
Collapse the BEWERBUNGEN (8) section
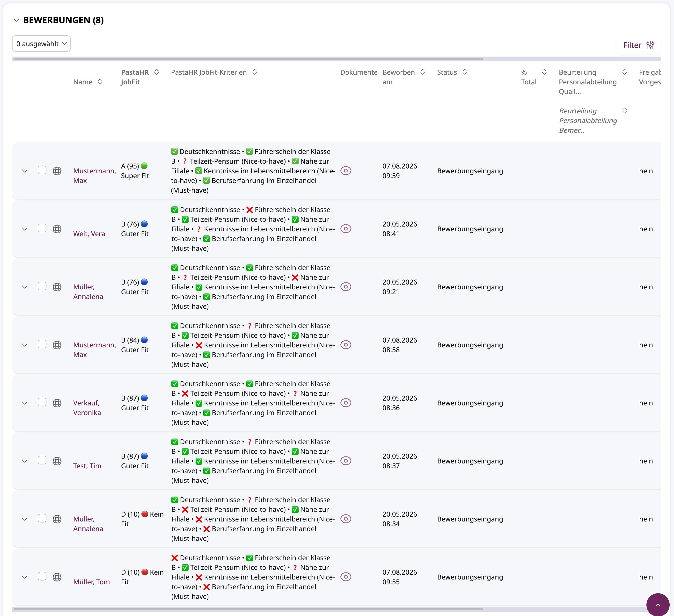click(16, 20)
